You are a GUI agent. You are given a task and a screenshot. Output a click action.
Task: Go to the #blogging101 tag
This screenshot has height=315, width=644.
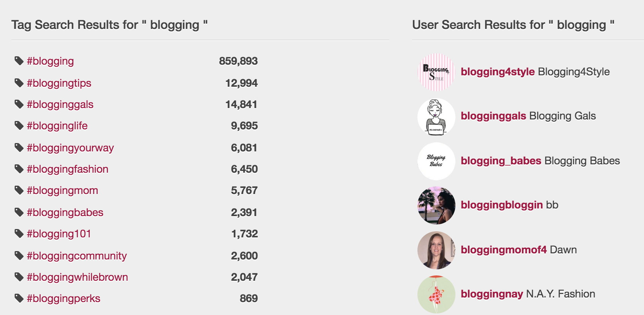pyautogui.click(x=59, y=234)
